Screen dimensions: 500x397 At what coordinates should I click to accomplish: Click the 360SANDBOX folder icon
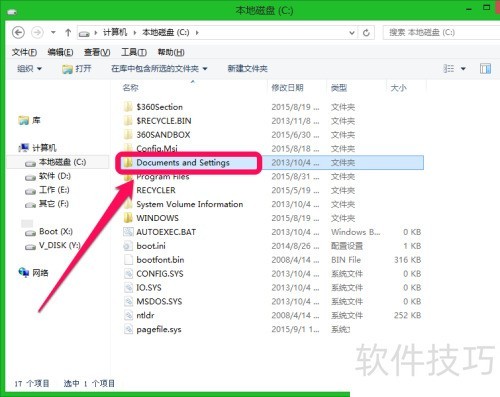pyautogui.click(x=128, y=135)
